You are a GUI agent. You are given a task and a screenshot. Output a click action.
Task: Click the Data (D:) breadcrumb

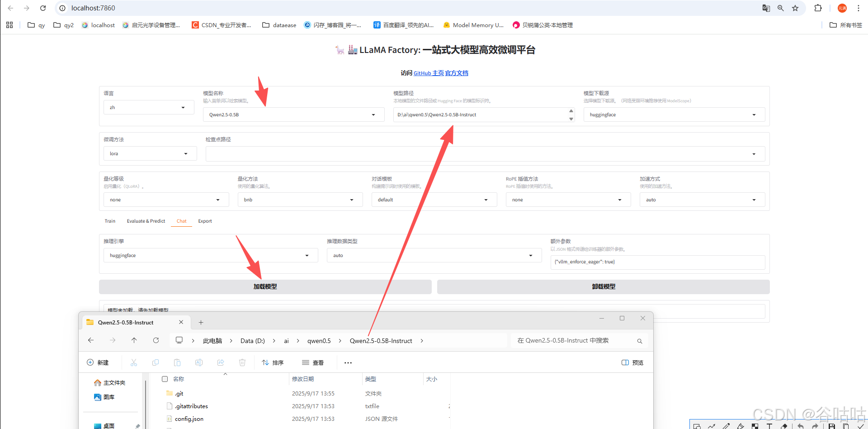point(252,341)
